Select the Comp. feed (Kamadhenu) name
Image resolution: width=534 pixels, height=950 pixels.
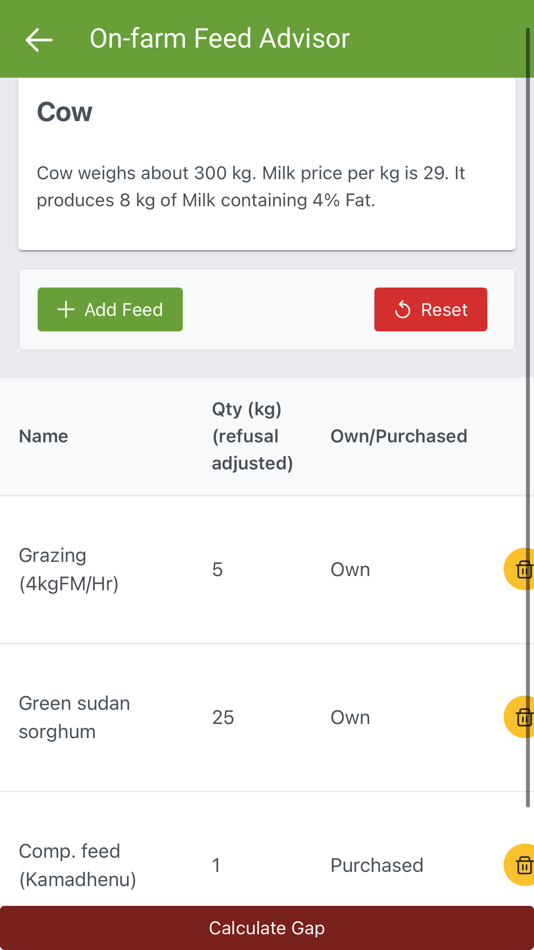click(78, 865)
